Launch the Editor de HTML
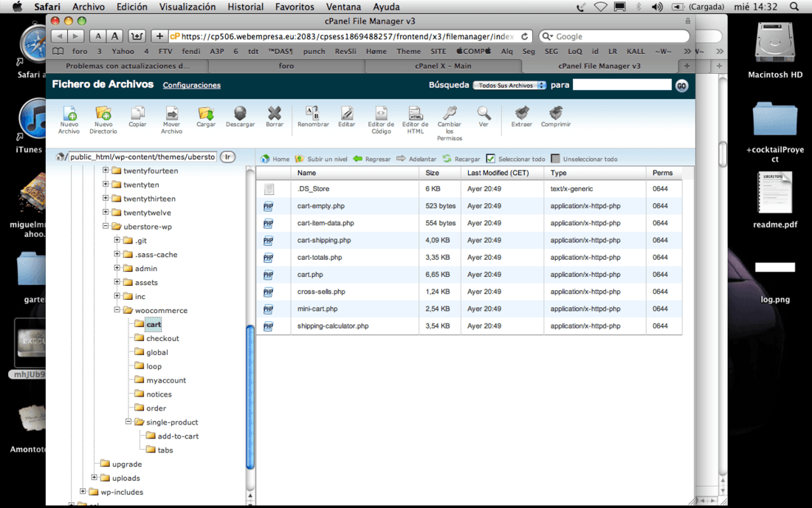812x508 pixels. pyautogui.click(x=416, y=120)
